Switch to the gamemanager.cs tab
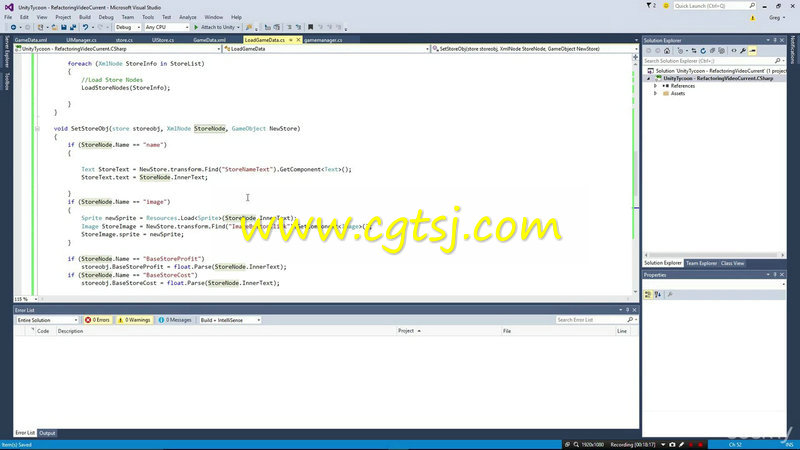800x450 pixels. (x=323, y=40)
